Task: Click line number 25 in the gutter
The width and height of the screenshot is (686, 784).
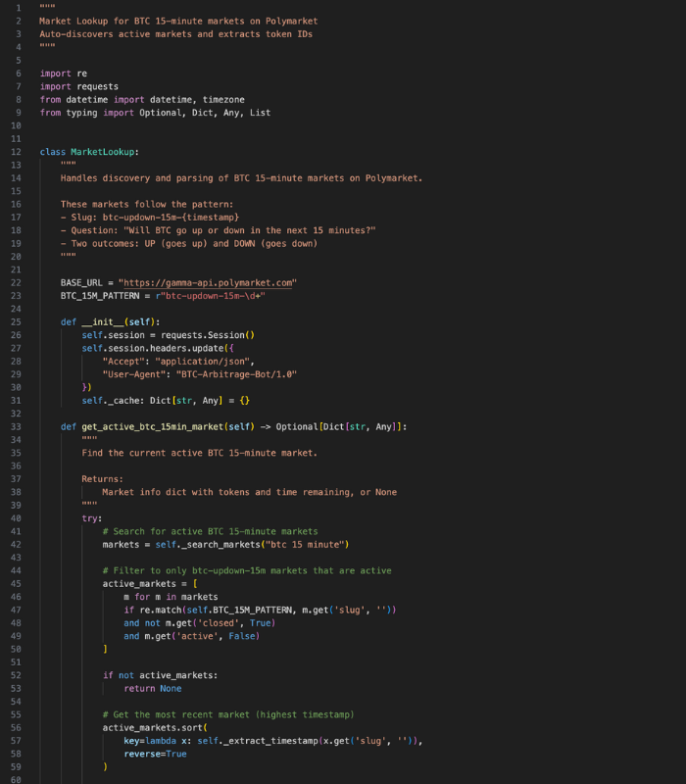Action: pos(16,322)
